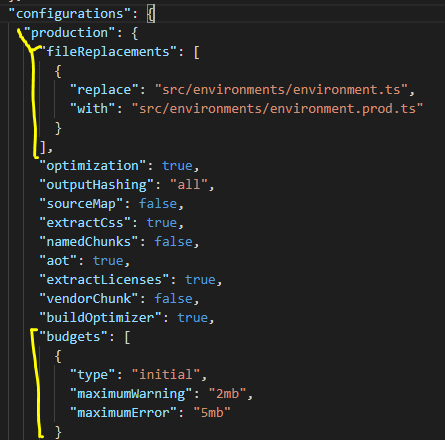Click the "namedChunks" key
The height and width of the screenshot is (440, 445).
point(89,242)
